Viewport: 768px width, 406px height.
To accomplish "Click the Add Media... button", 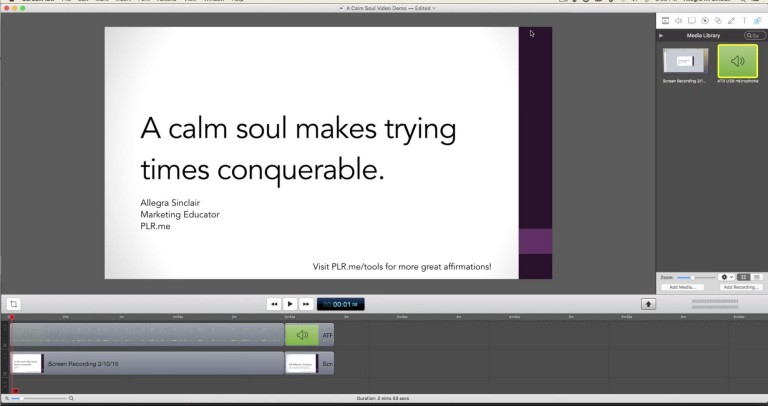I will [x=682, y=287].
